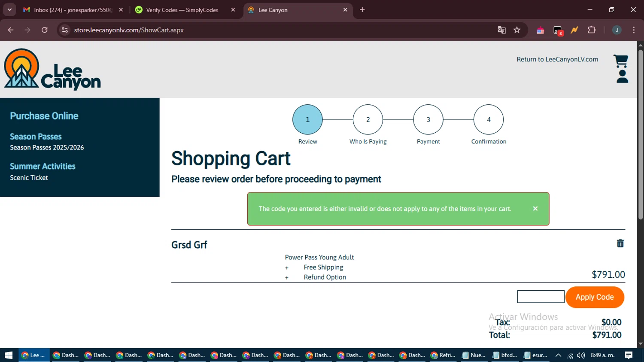Reload the current page
644x362 pixels.
(45, 30)
